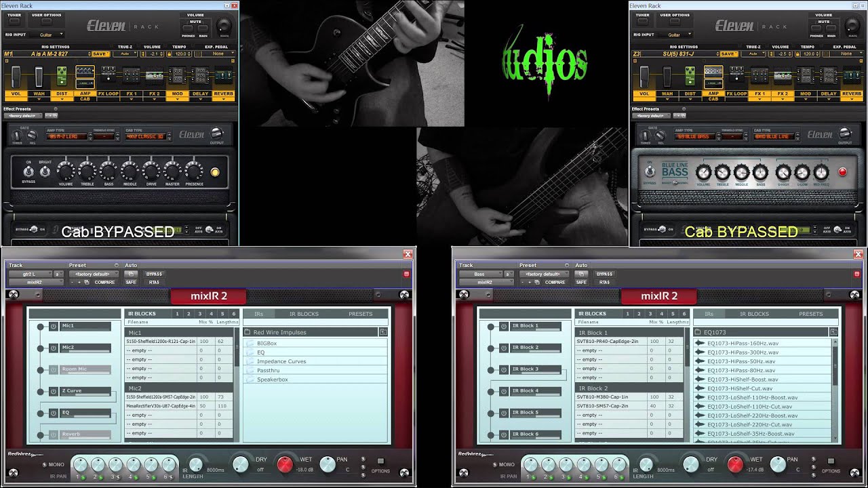This screenshot has height=488, width=868.
Task: Expand the WAH type arrow in left Eleven Rack
Action: [39, 100]
